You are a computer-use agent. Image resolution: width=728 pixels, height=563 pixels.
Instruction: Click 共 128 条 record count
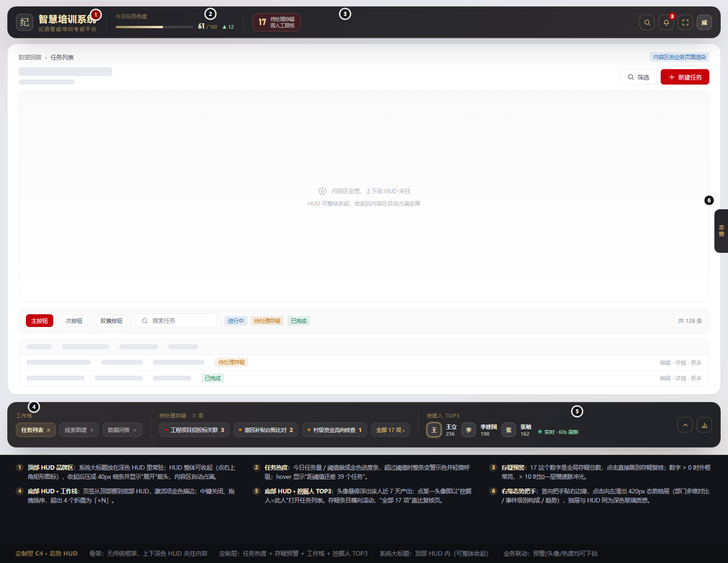tap(690, 321)
